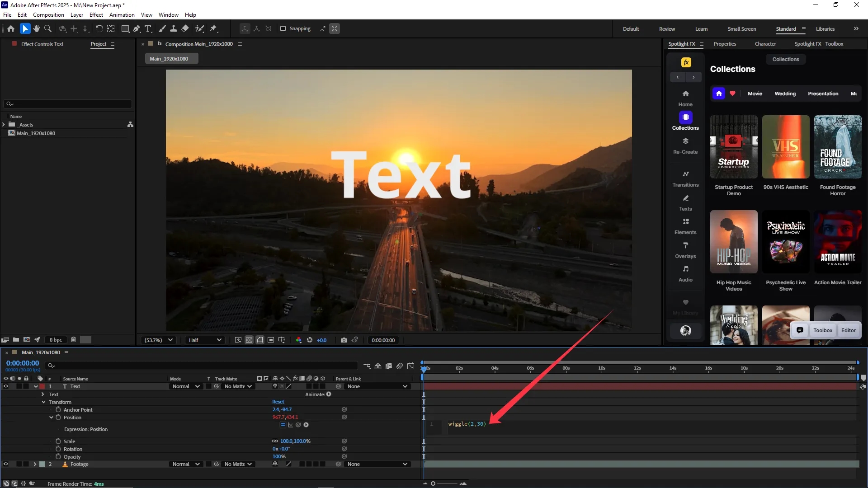This screenshot has width=868, height=488.
Task: Toggle the Position stopwatch
Action: [58, 418]
